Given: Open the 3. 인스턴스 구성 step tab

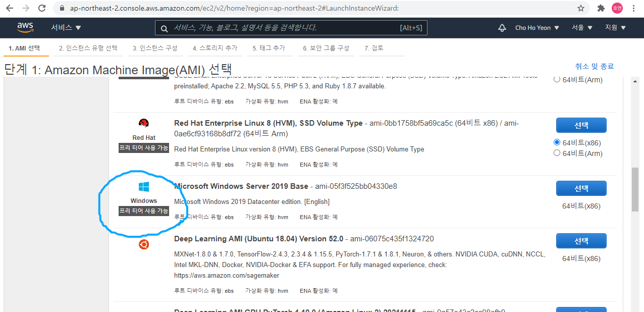Looking at the screenshot, I should pos(155,48).
